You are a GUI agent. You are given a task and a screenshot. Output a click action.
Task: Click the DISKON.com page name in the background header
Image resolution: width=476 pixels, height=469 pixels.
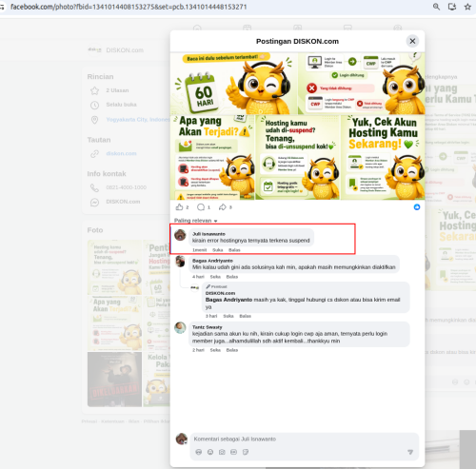[125, 50]
